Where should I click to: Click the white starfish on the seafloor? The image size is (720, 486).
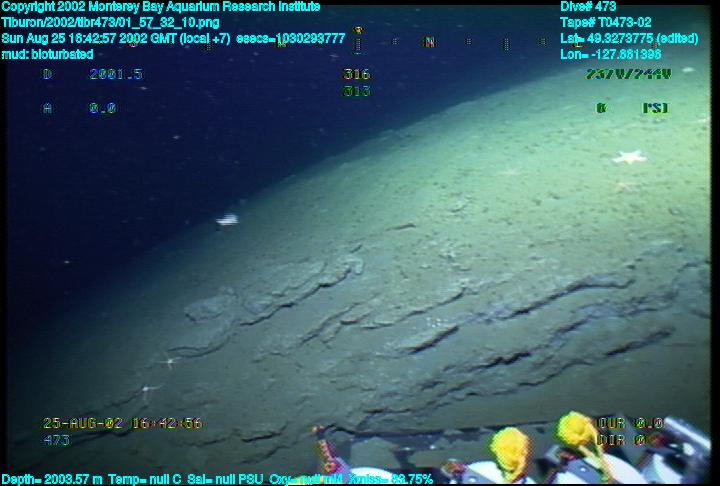click(629, 156)
